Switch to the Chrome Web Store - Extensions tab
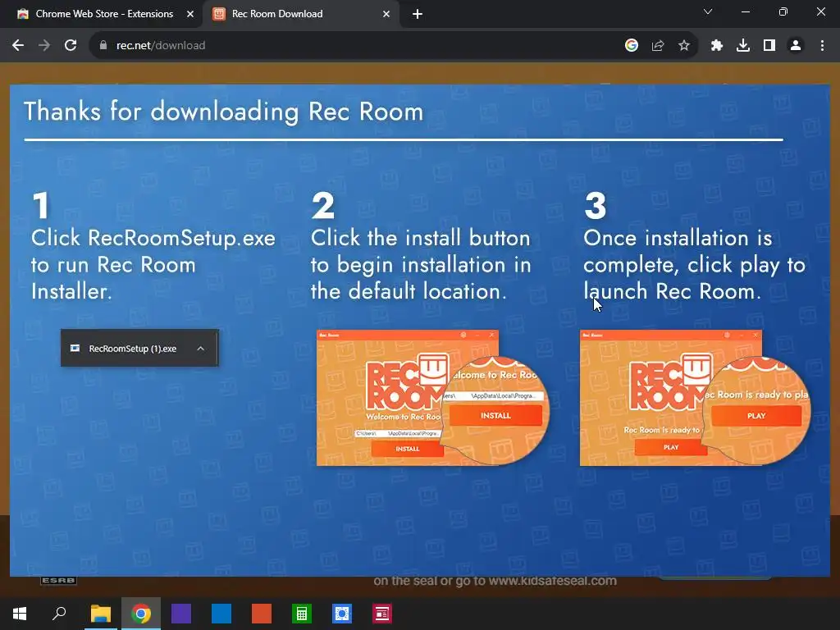The image size is (840, 630). pos(104,14)
